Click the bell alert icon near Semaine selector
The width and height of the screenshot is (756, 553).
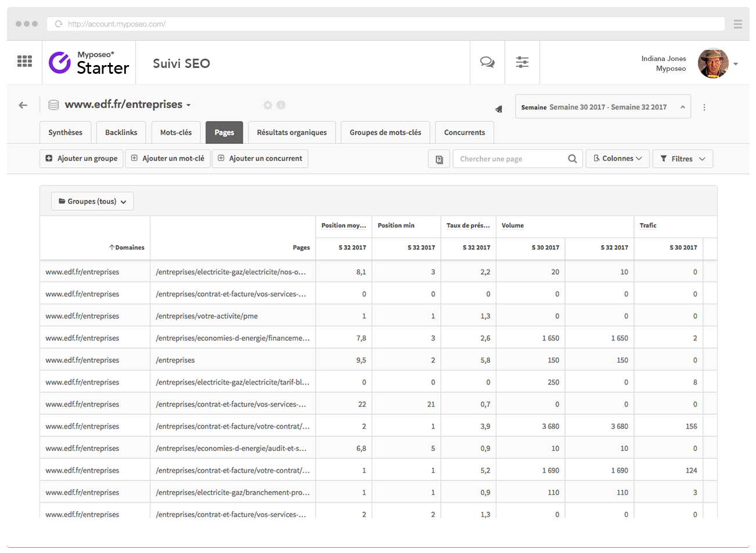[499, 109]
